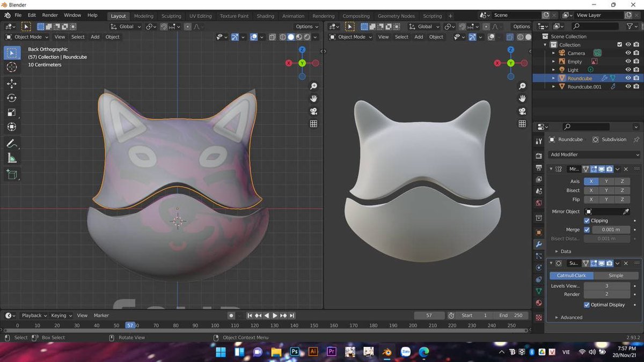Switch to the Sculpting workspace tab
This screenshot has height=362, width=644.
pyautogui.click(x=171, y=16)
